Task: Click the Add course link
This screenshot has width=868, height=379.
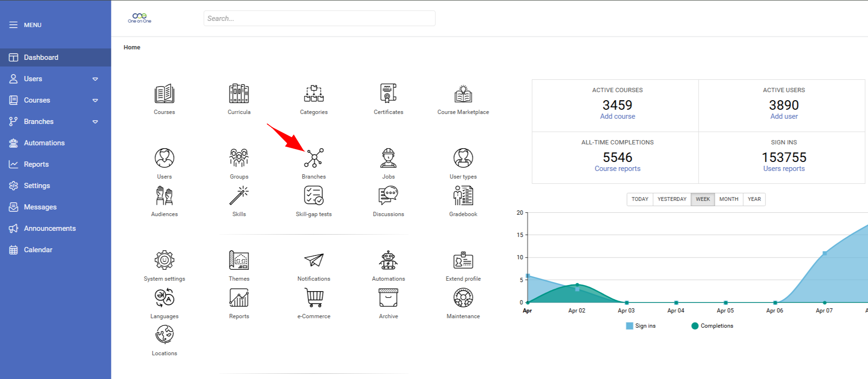Action: [x=617, y=116]
